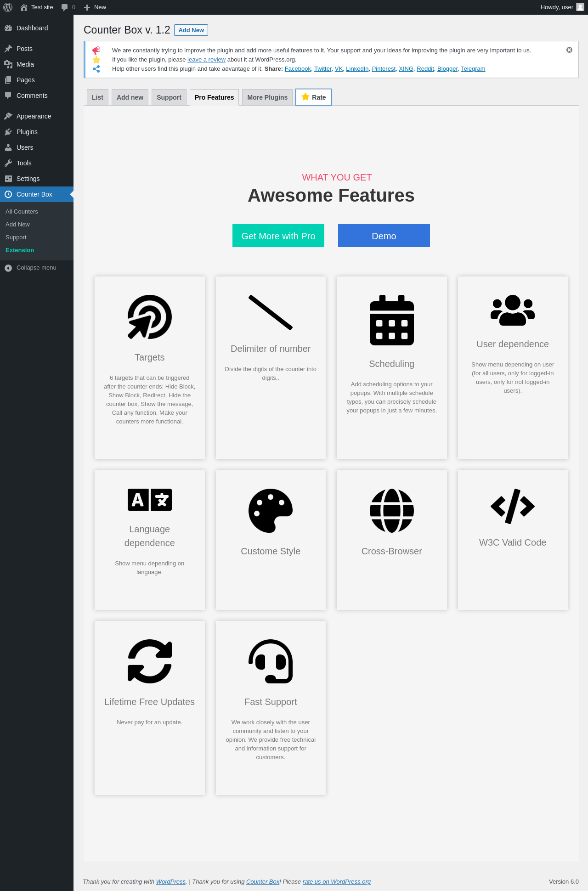Click the Media library icon
588x891 pixels.
point(8,64)
